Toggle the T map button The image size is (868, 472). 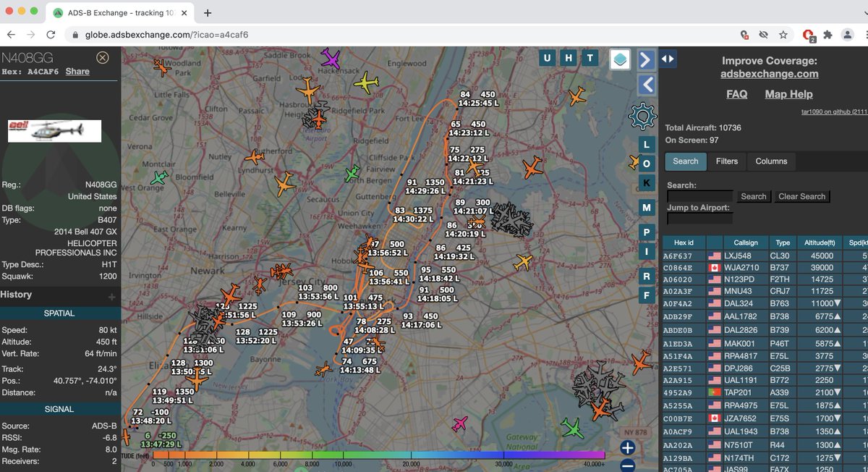pos(590,59)
